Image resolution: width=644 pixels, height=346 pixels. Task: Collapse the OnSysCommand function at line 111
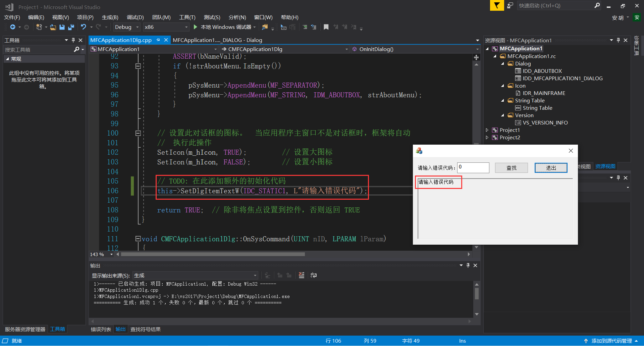138,239
